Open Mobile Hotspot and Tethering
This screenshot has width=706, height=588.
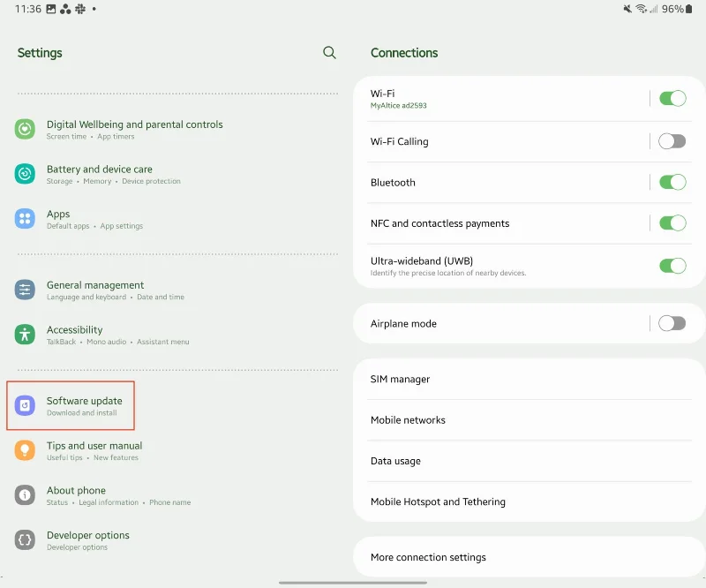(529, 501)
